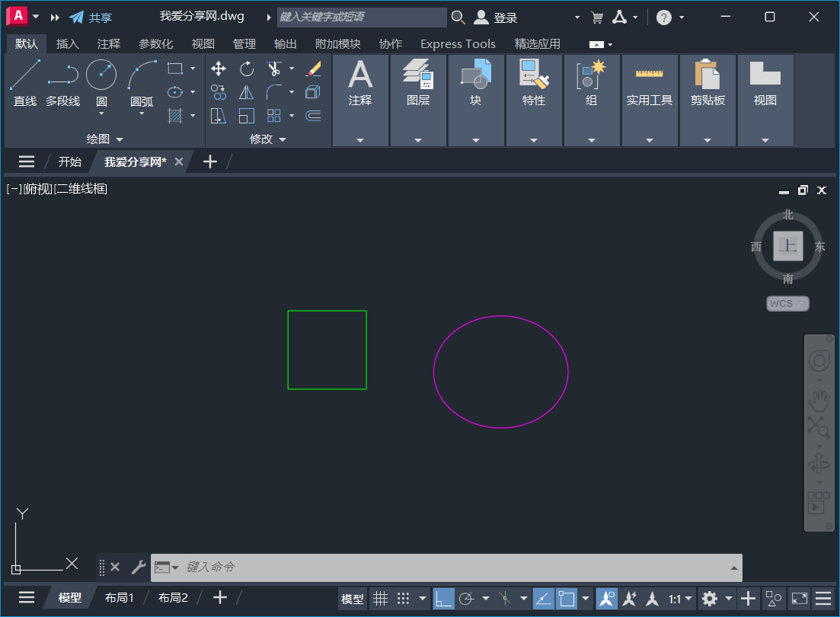
Task: Open the annotation scale 1:1 dropdown
Action: (x=680, y=598)
